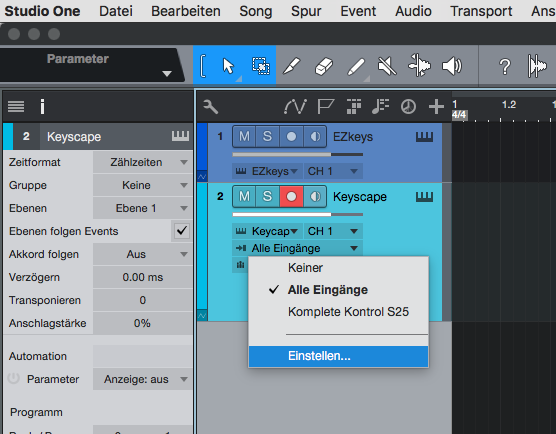This screenshot has height=434, width=556.
Task: Select the Listen speaker tool
Action: click(x=452, y=66)
